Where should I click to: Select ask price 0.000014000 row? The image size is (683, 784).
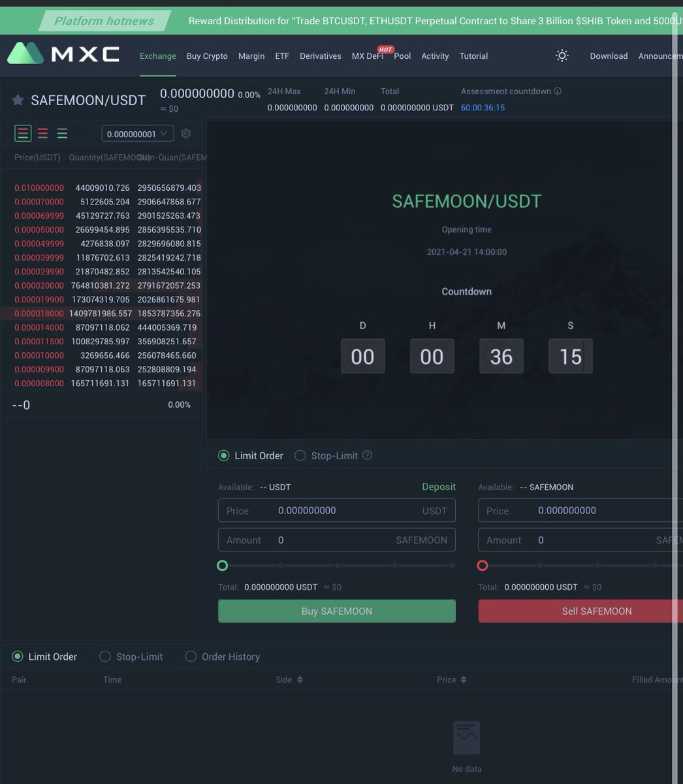(102, 328)
